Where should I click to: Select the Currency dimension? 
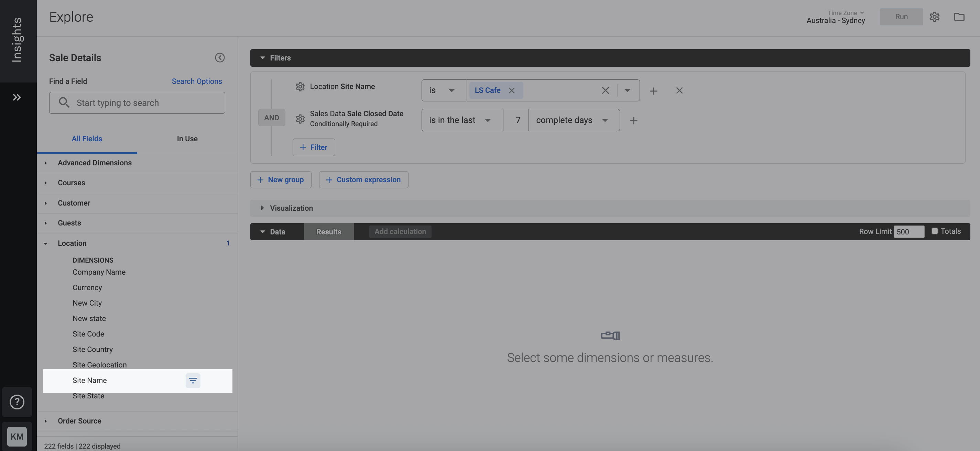(x=87, y=288)
